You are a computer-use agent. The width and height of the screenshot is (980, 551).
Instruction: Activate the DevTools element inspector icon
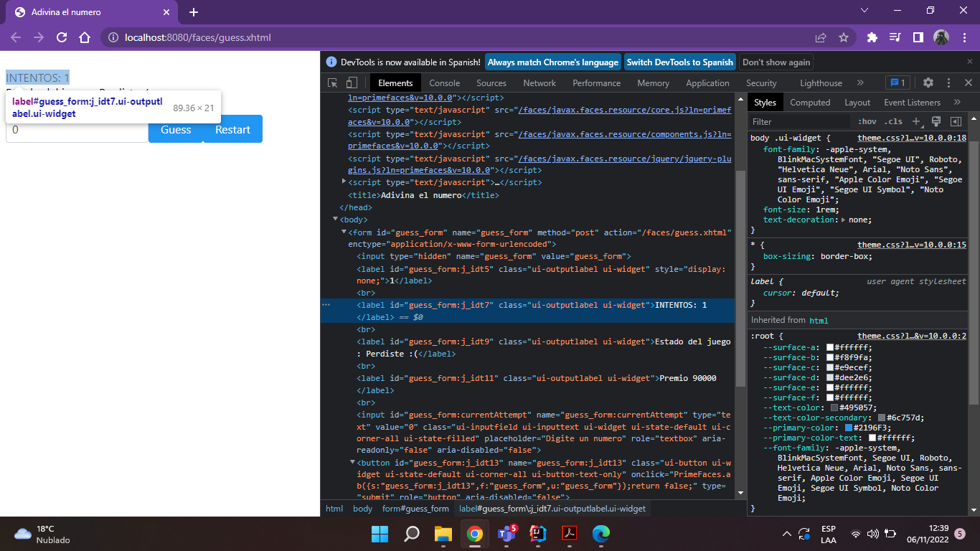(x=332, y=83)
